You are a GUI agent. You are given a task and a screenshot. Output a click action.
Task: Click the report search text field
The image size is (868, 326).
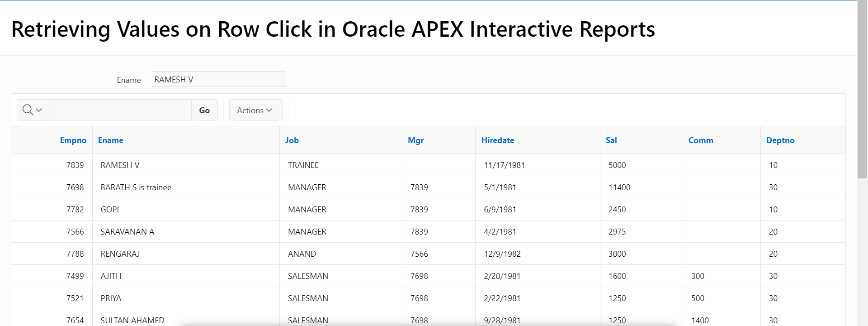coord(121,110)
